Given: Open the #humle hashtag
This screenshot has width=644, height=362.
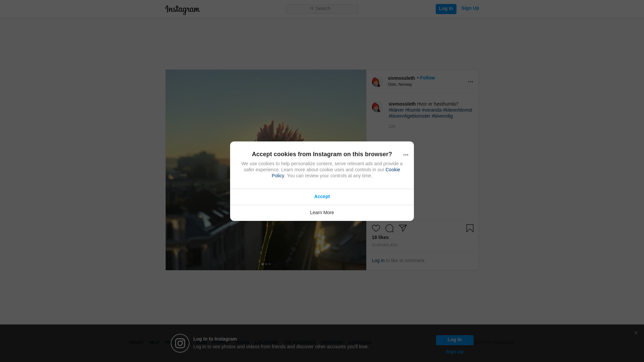Looking at the screenshot, I should 413,110.
